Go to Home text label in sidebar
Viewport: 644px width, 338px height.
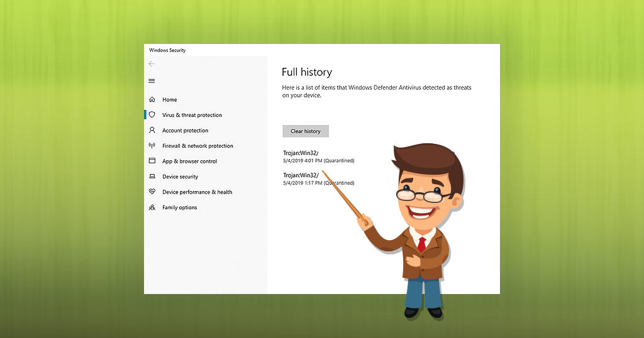169,100
